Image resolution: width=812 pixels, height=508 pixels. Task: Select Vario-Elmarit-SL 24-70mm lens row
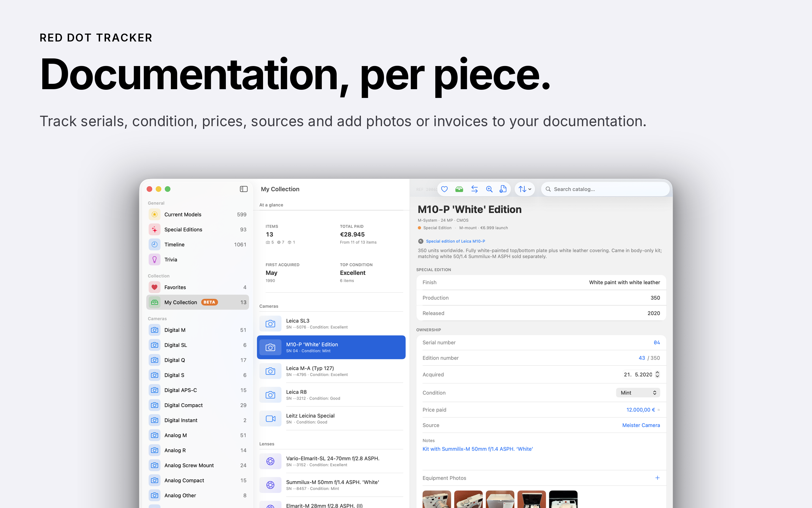(331, 461)
